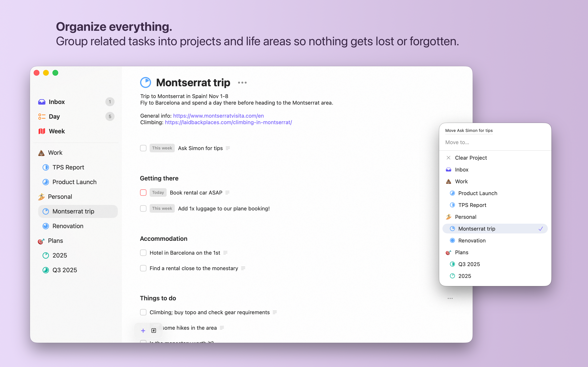Open the three-dot menu beside Montserrat trip title
The width and height of the screenshot is (588, 367).
click(x=242, y=83)
